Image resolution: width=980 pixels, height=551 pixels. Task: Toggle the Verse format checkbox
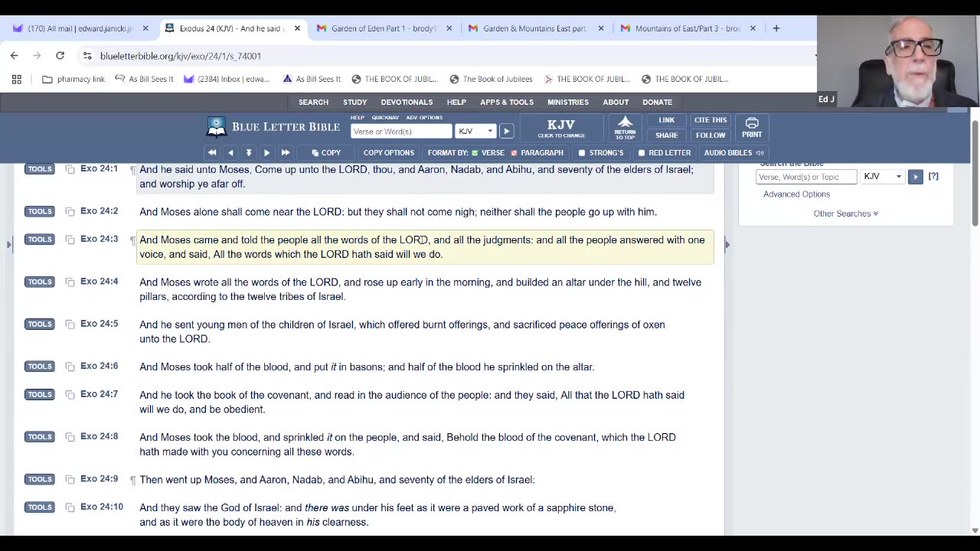click(x=475, y=153)
